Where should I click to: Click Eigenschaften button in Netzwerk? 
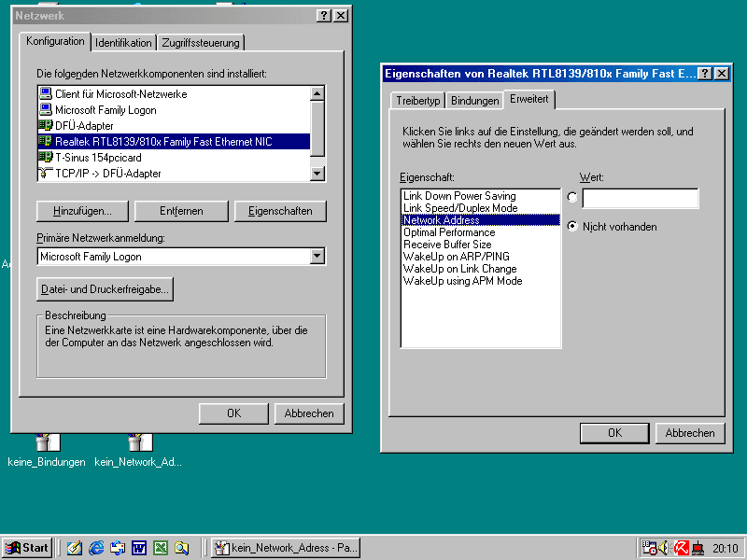[x=280, y=211]
